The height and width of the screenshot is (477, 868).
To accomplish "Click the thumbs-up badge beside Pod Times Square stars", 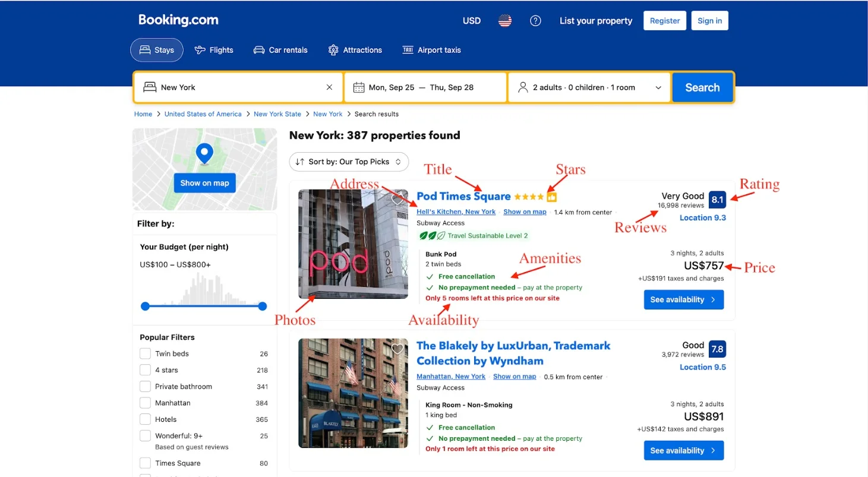I will click(x=551, y=197).
